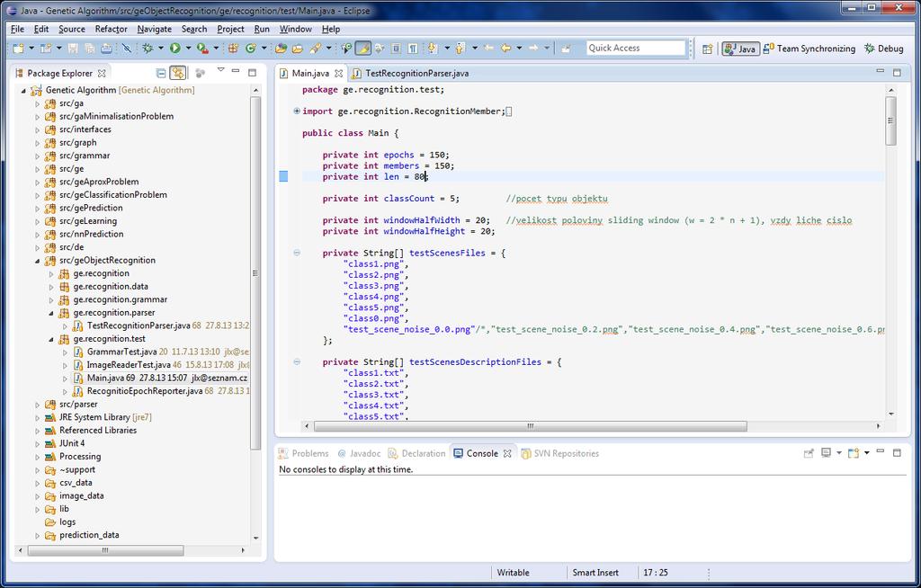Click the Collapse All icon in Package Explorer
The height and width of the screenshot is (588, 921).
tap(161, 73)
